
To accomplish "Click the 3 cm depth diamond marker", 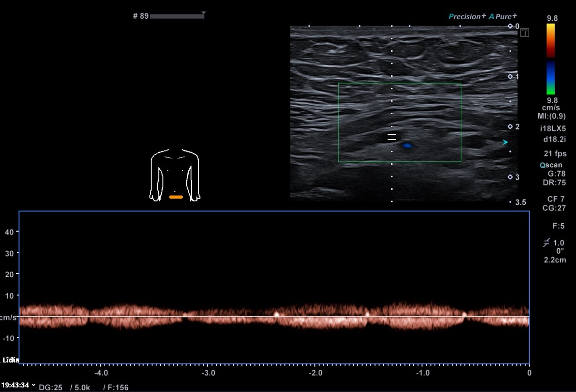I will tap(510, 177).
